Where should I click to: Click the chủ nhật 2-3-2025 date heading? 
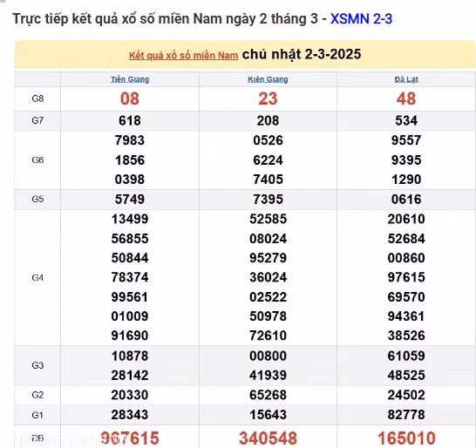(x=302, y=54)
